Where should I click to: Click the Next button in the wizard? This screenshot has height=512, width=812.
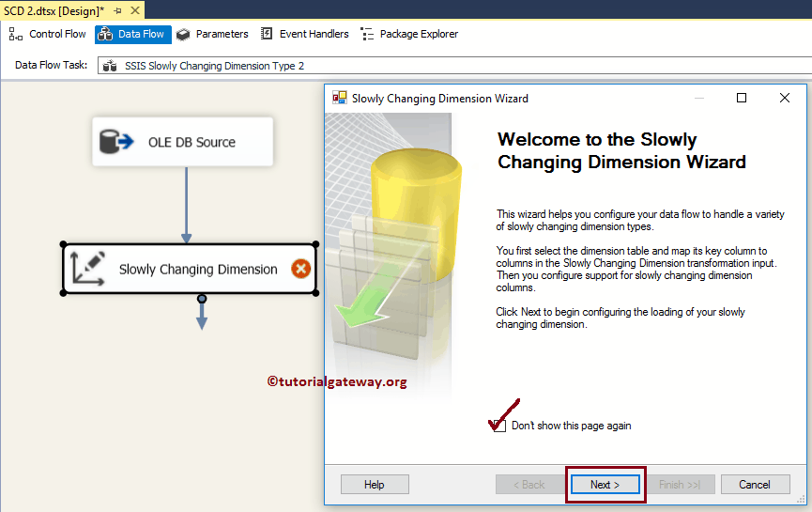(x=605, y=485)
